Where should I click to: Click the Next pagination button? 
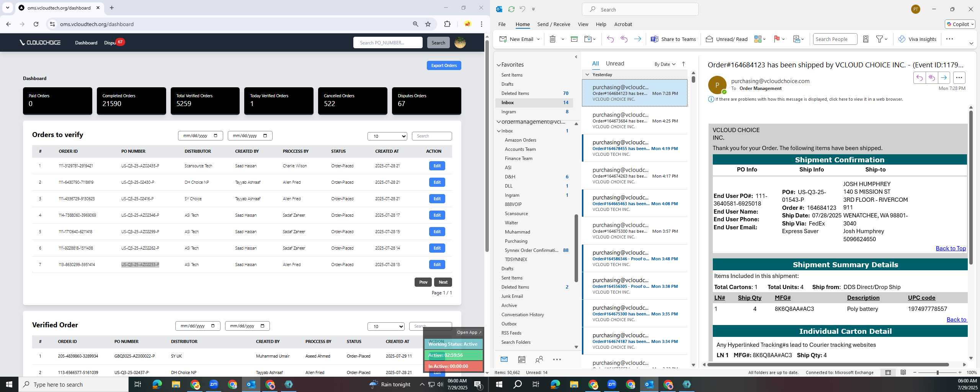[443, 282]
